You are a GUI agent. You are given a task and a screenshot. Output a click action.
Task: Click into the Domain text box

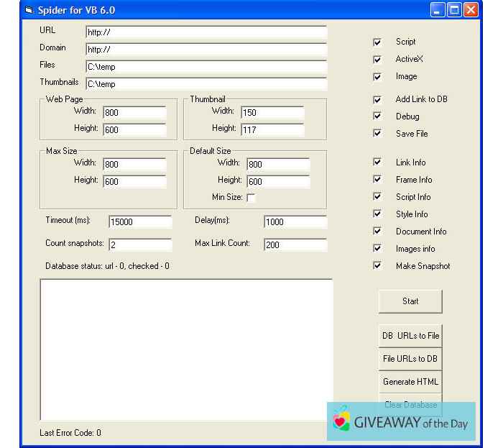(206, 50)
